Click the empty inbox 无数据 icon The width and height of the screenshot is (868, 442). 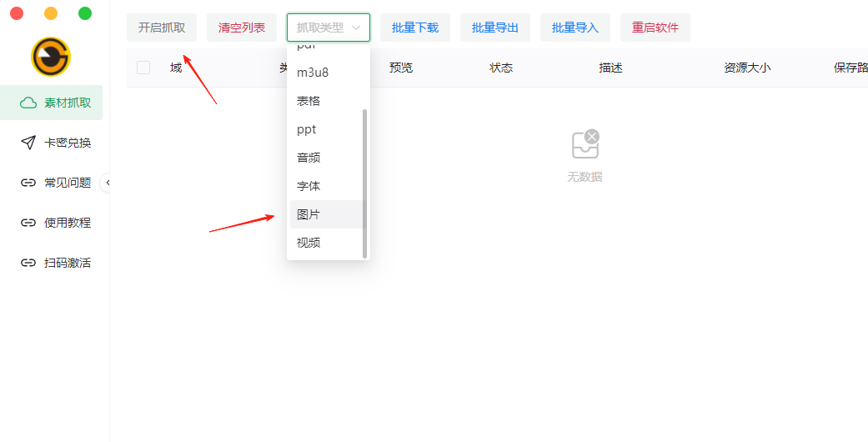pos(585,144)
